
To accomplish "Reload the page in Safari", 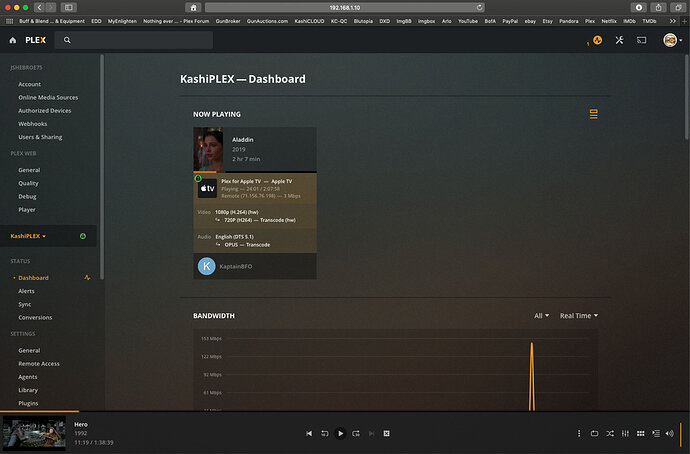I will [479, 7].
